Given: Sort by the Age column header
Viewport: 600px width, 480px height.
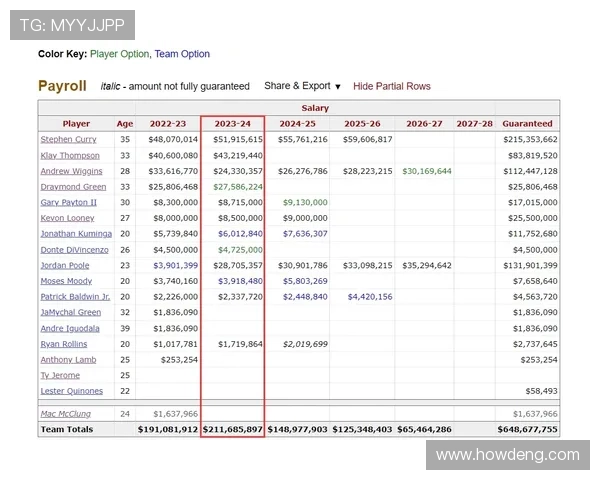Looking at the screenshot, I should click(x=124, y=124).
